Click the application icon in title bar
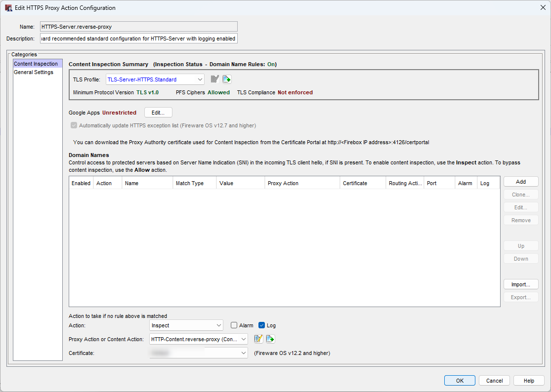551x392 pixels. coord(9,8)
